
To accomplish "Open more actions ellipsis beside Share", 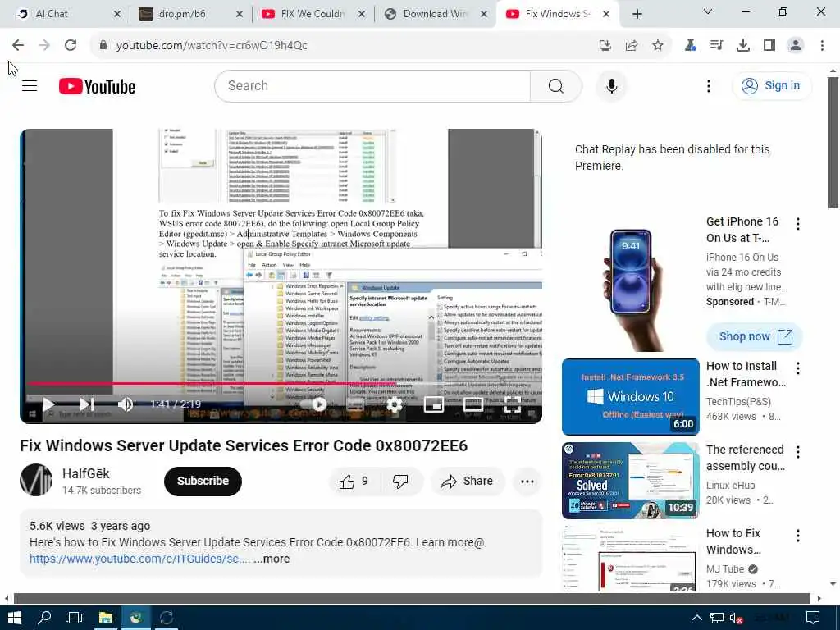I will point(527,482).
